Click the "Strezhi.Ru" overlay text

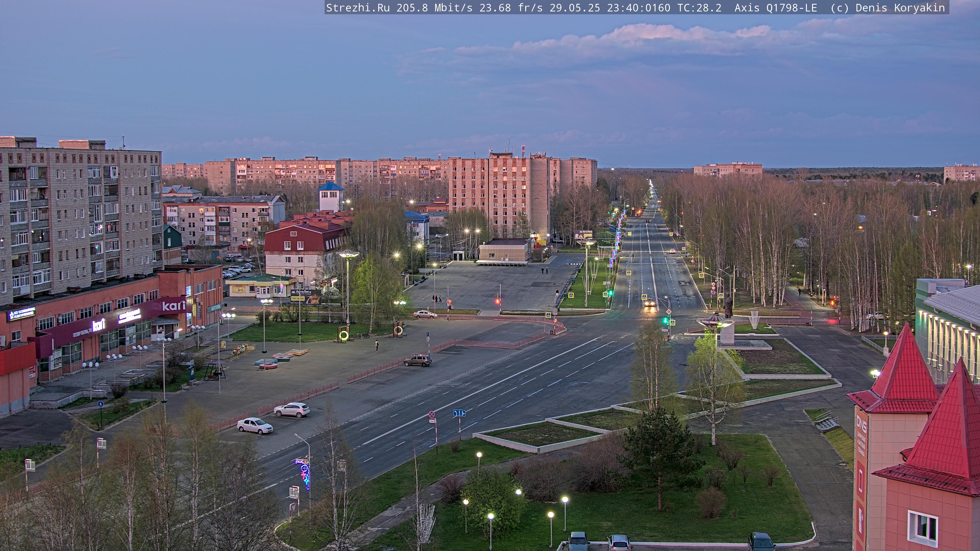pyautogui.click(x=358, y=8)
